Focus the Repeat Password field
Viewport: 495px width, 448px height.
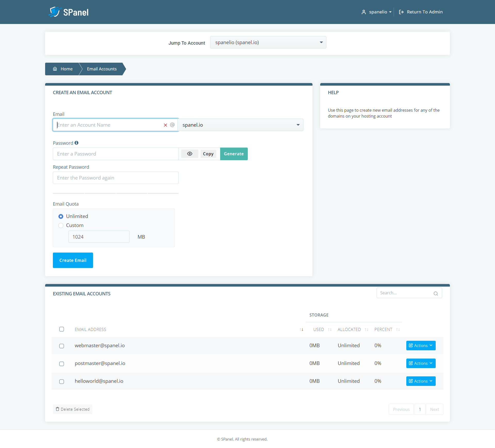click(116, 178)
